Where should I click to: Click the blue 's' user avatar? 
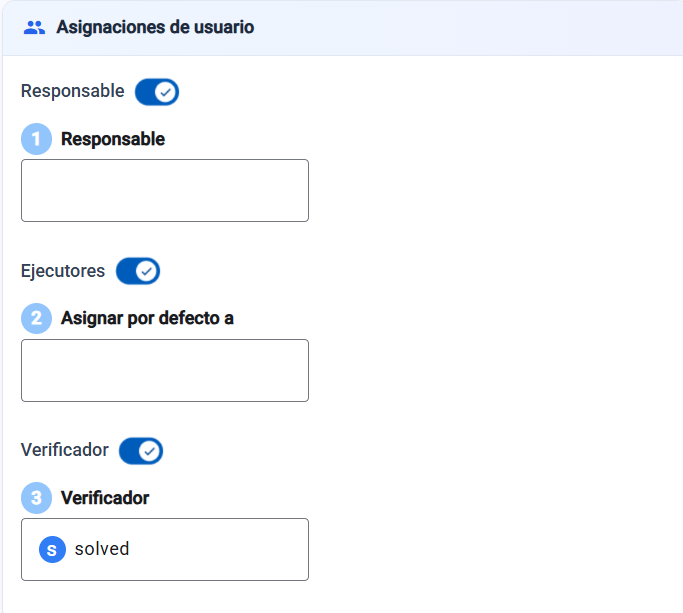tap(52, 549)
